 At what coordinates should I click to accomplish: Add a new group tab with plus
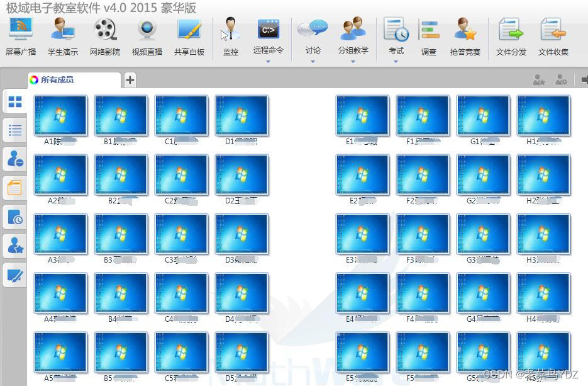click(x=130, y=80)
